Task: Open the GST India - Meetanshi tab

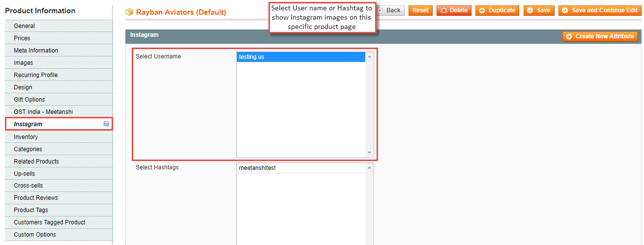Action: [x=59, y=112]
